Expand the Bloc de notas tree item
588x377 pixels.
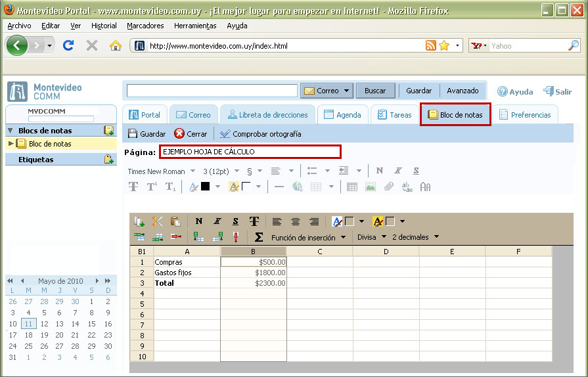(x=11, y=144)
